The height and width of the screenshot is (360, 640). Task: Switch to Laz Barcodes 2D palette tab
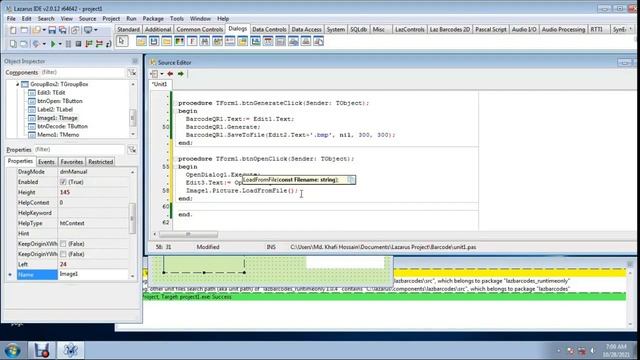(450, 29)
